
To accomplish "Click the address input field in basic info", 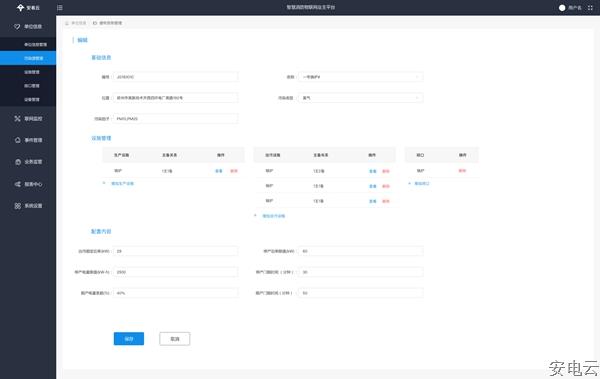I will click(175, 98).
